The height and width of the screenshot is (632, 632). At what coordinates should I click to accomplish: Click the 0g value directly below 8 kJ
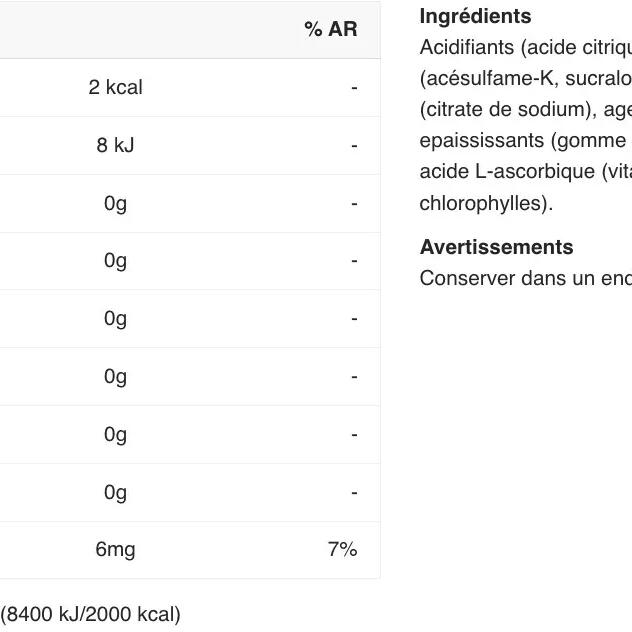coord(115,204)
